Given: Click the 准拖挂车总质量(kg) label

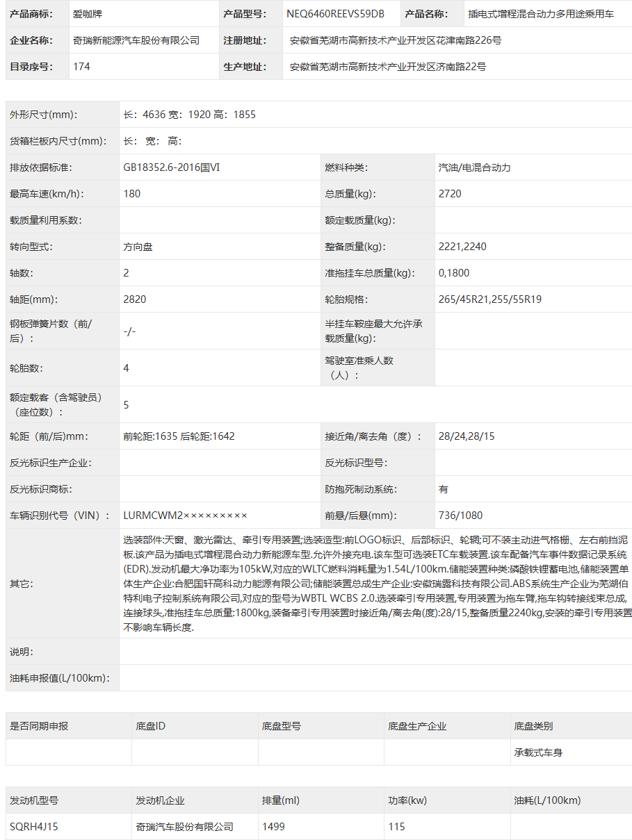Looking at the screenshot, I should (371, 273).
